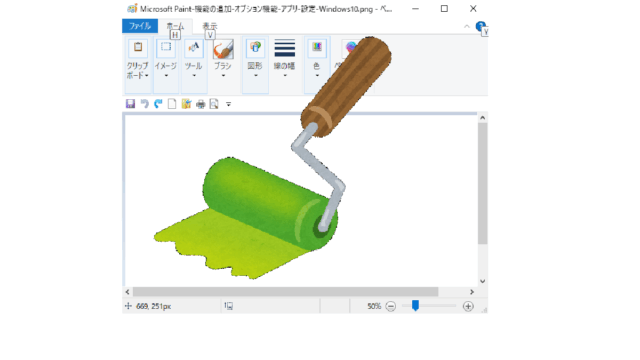Click the blue Redo arrow icon

coord(158,104)
